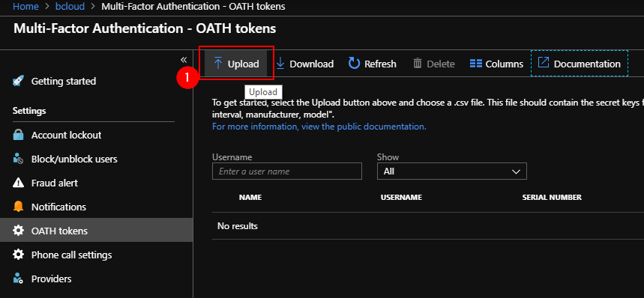The width and height of the screenshot is (644, 298).
Task: Go to Block/unblock users
Action: (74, 159)
